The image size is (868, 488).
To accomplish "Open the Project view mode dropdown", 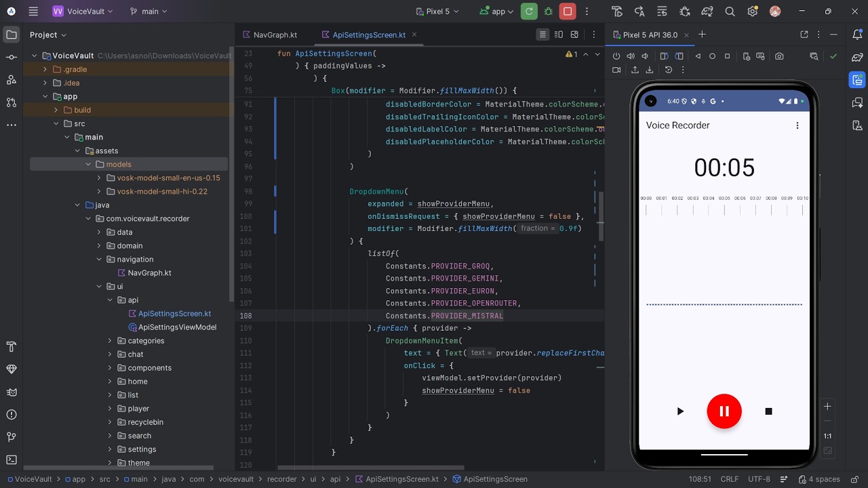I will [47, 35].
